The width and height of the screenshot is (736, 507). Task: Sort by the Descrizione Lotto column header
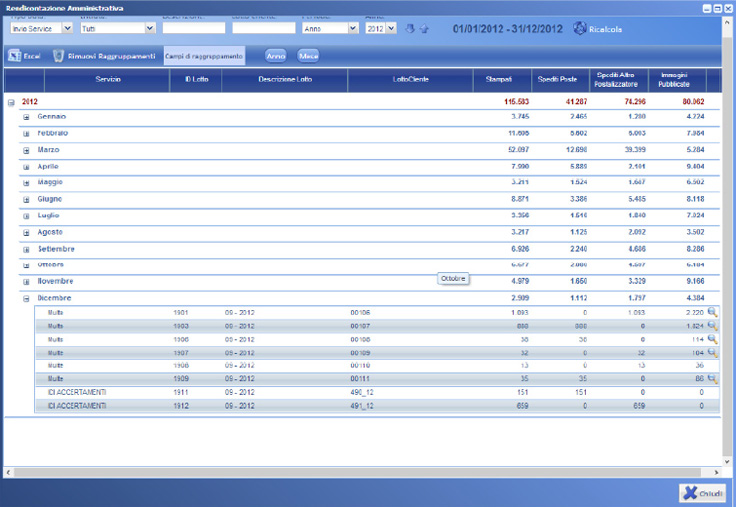point(285,79)
